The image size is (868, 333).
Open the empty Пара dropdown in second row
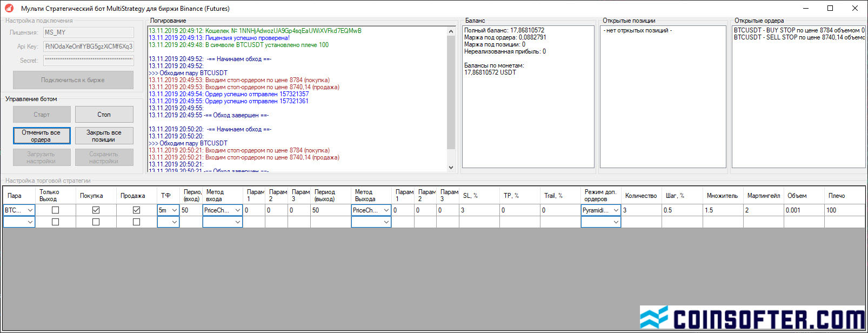(x=19, y=222)
